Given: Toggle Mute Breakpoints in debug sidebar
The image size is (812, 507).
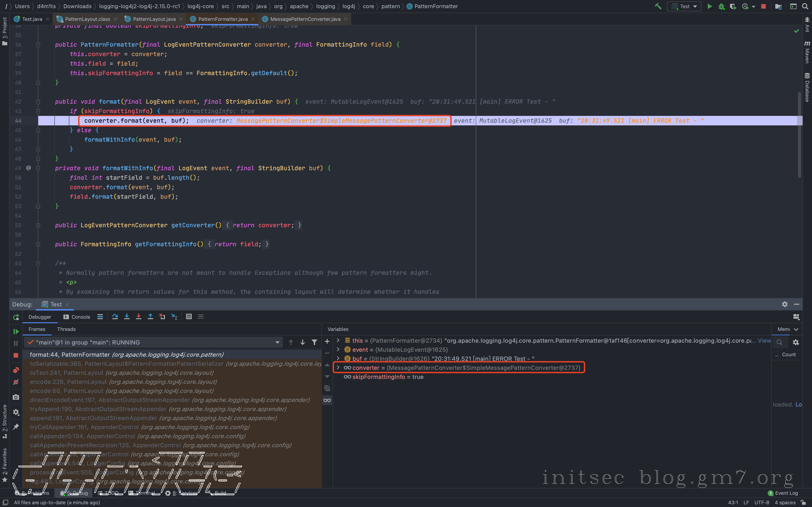Looking at the screenshot, I should 16,382.
